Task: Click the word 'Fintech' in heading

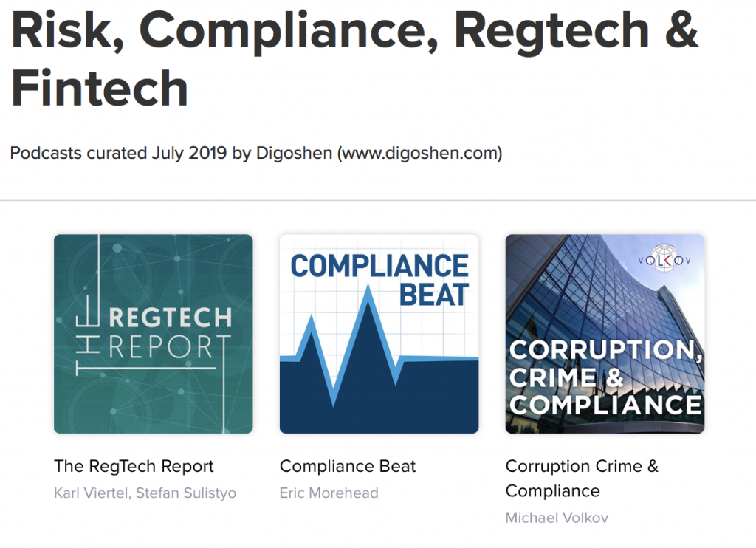Action: [100, 89]
